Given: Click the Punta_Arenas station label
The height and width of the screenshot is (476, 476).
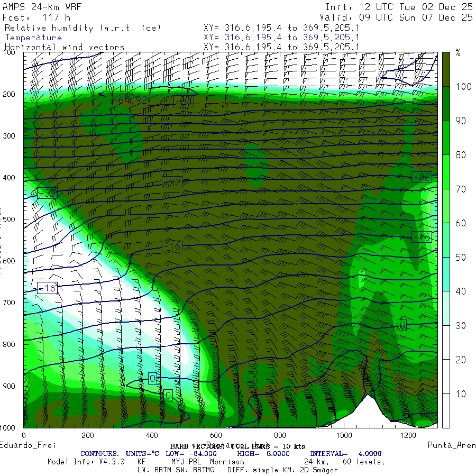Looking at the screenshot, I should [451, 445].
